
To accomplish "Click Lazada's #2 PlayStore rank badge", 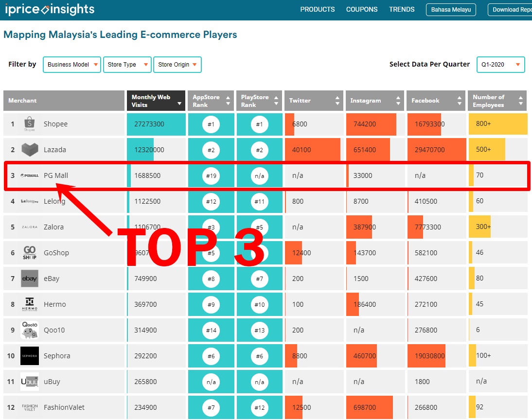I will pos(260,150).
